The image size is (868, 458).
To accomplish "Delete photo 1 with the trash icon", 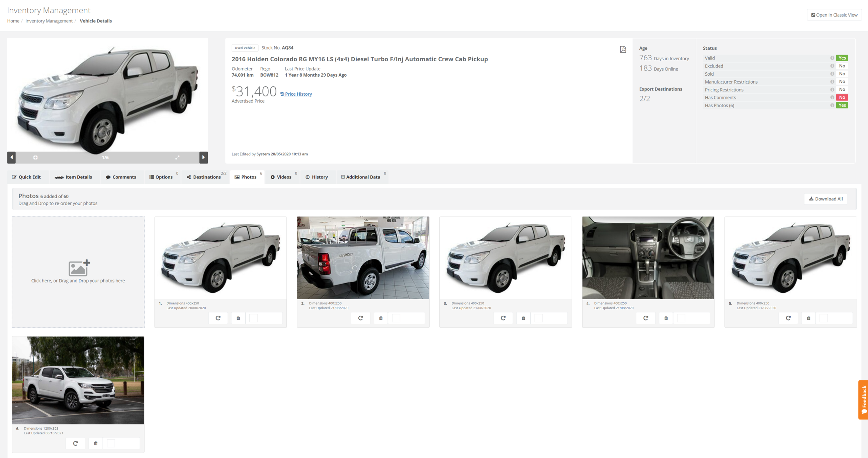I will (238, 318).
